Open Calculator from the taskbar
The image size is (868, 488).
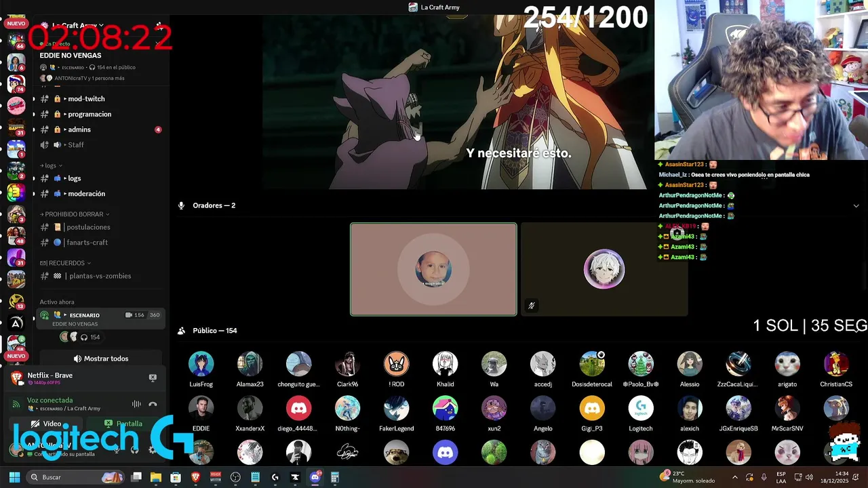[x=335, y=477]
